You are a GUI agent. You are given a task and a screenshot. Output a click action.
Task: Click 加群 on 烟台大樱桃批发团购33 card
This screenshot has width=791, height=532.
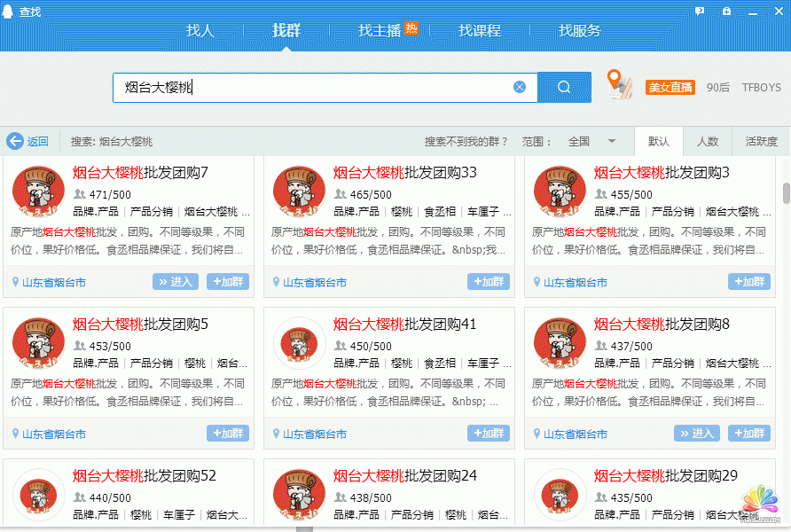click(489, 282)
